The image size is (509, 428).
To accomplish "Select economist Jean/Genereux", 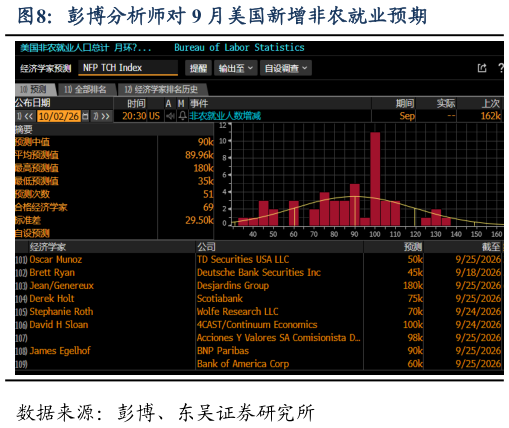I will (x=62, y=286).
